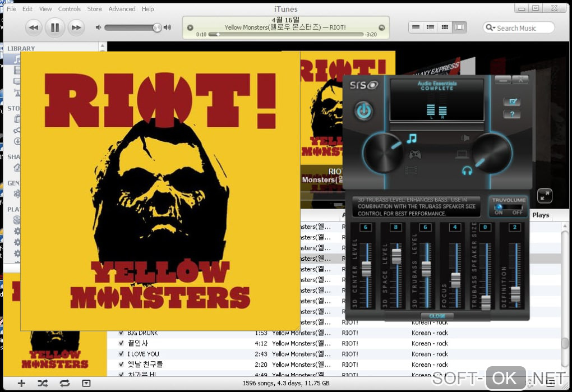Viewport: 572px width, 392px height.
Task: Toggle shuffle in iTunes
Action: pos(43,383)
